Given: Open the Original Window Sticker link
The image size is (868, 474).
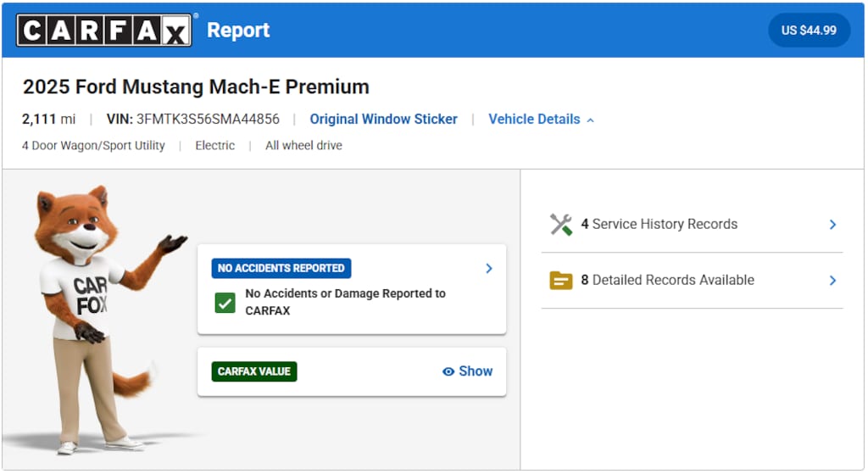Looking at the screenshot, I should (383, 119).
